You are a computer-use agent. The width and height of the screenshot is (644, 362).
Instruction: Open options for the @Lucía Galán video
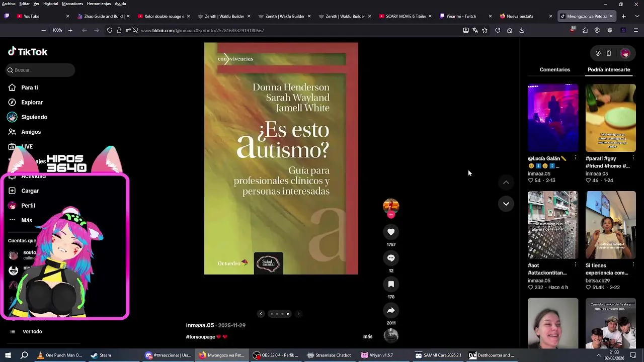pos(576,158)
